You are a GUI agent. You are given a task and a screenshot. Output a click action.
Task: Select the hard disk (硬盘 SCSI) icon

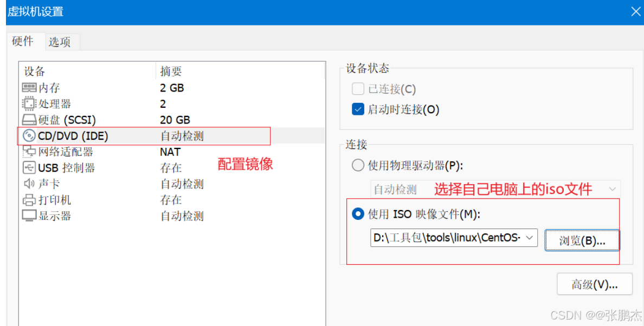point(29,119)
